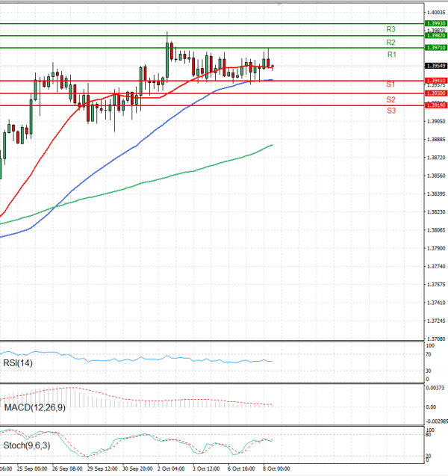Click the 1.39300 support price tag
The image size is (448, 476).
[x=435, y=93]
